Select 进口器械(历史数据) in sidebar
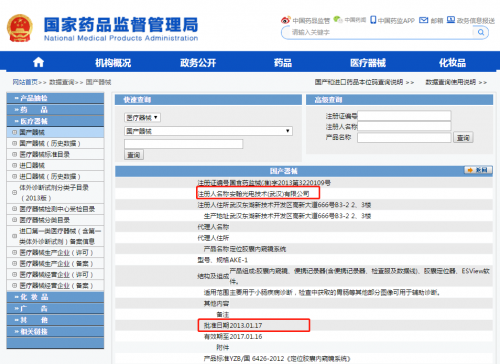This screenshot has width=500, height=364. tap(55, 176)
